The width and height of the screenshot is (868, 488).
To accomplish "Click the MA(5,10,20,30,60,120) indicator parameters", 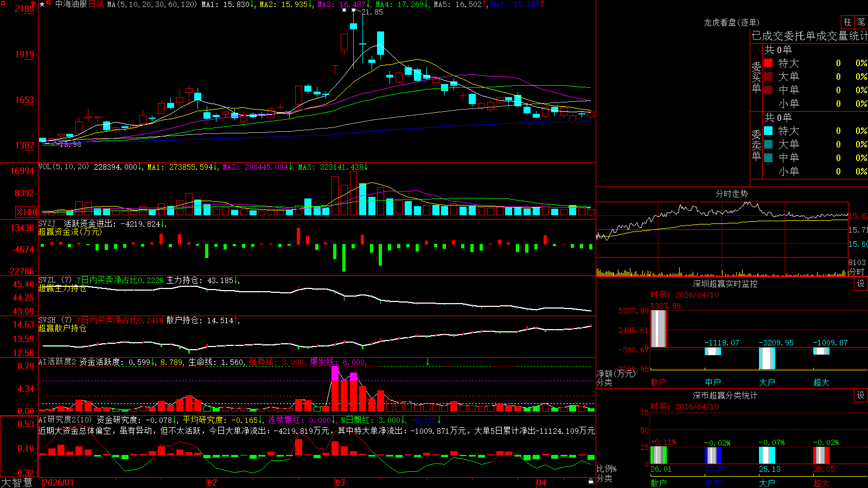I will (152, 4).
